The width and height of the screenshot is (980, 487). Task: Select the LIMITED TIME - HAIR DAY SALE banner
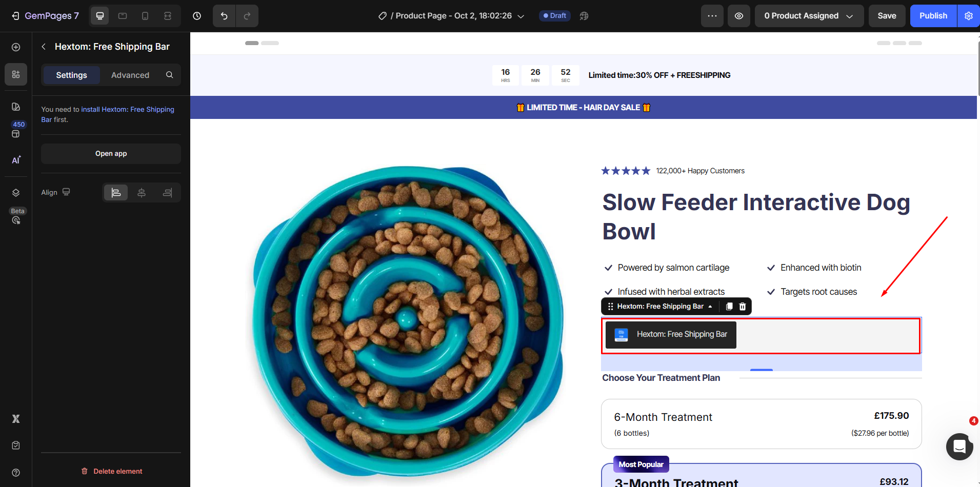click(x=584, y=108)
